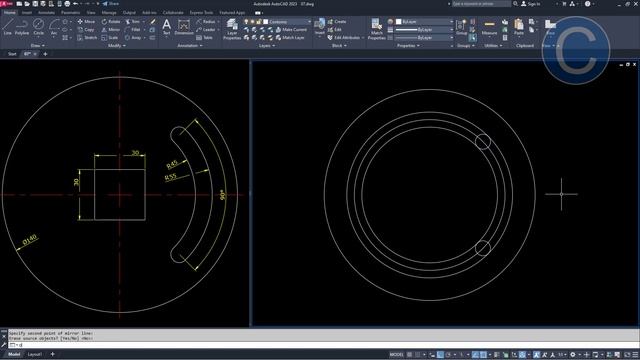The width and height of the screenshot is (640, 360).
Task: Click the Fillet tool
Action: [x=133, y=29]
